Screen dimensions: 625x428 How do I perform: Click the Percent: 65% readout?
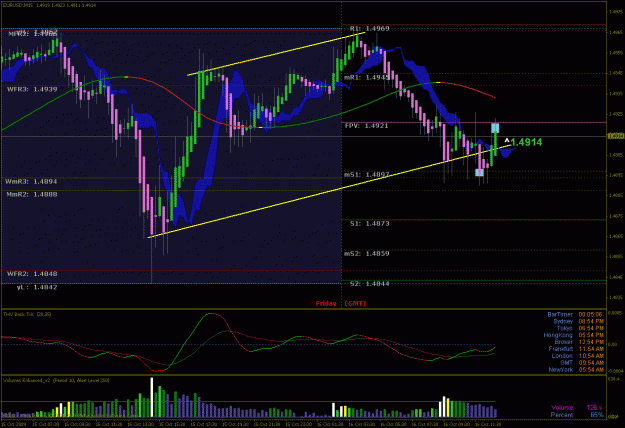[577, 415]
